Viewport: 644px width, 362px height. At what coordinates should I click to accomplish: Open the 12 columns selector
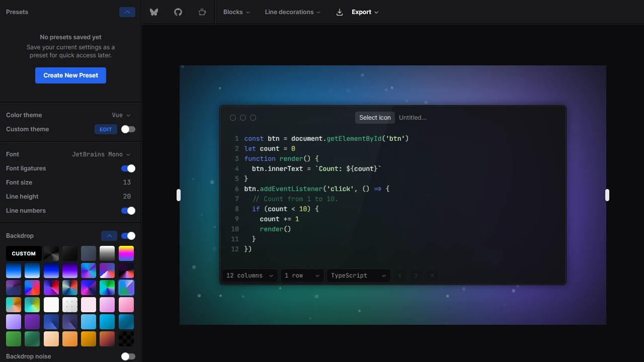point(249,275)
